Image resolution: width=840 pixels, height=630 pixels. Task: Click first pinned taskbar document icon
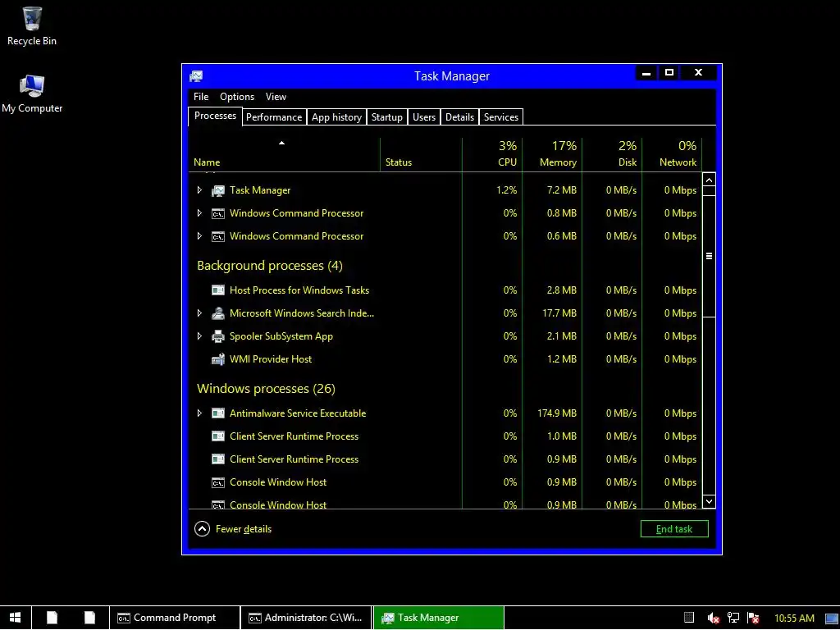(x=52, y=618)
